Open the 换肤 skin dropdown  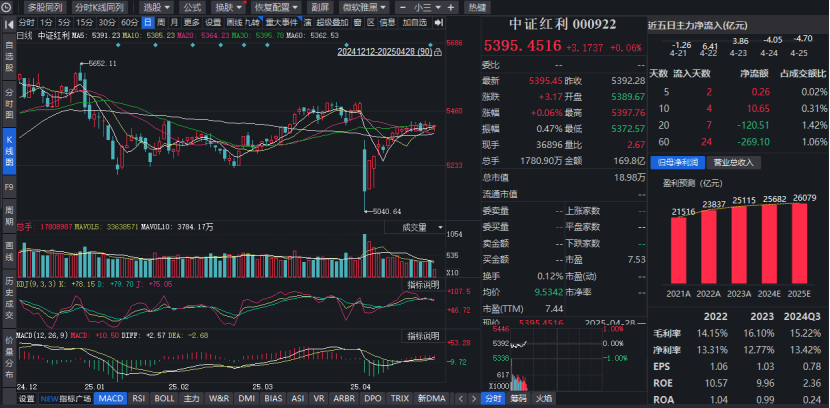coord(228,8)
